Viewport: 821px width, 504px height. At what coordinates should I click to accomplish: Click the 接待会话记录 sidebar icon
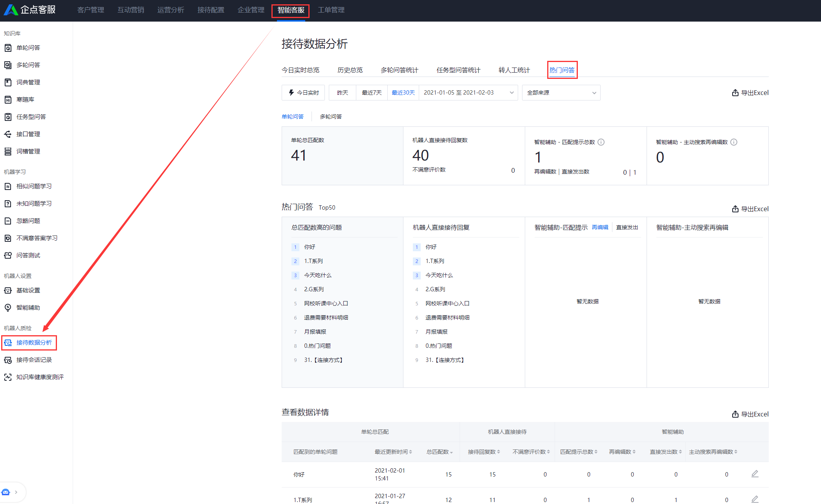(x=8, y=360)
